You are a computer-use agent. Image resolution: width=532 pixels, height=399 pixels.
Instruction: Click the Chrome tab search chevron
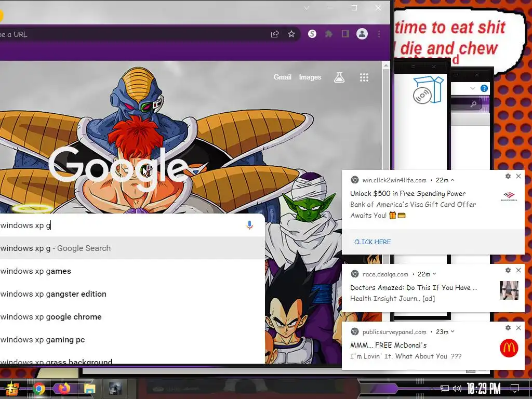(307, 8)
